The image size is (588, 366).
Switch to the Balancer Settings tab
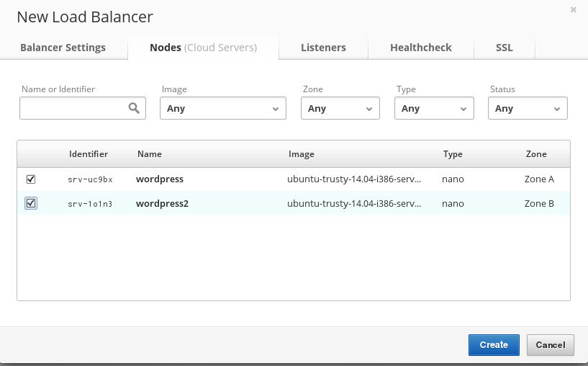63,48
